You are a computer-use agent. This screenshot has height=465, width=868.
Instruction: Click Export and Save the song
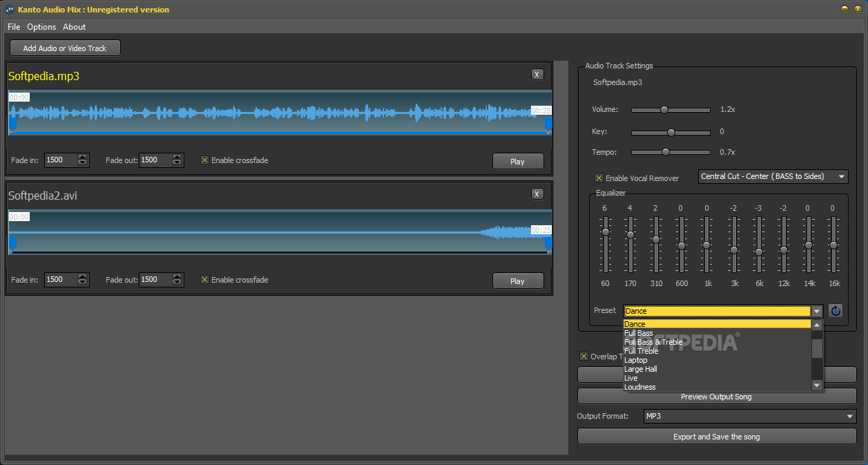click(716, 437)
